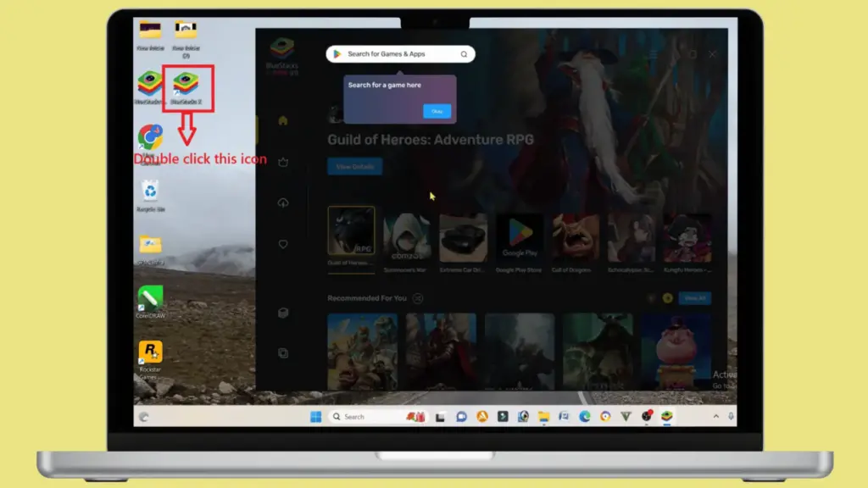The image size is (868, 488).
Task: Go to Home in BlueStacks sidebar
Action: 283,120
